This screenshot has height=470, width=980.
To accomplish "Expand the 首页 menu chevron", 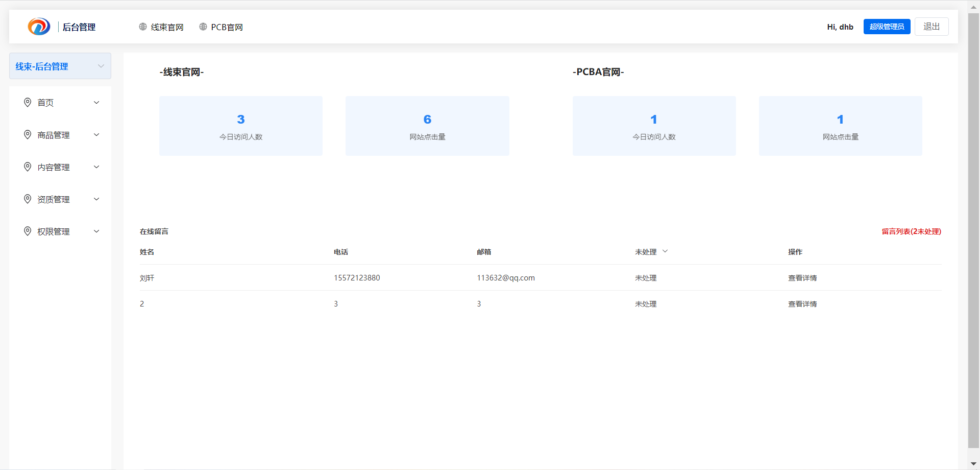I will [x=96, y=103].
